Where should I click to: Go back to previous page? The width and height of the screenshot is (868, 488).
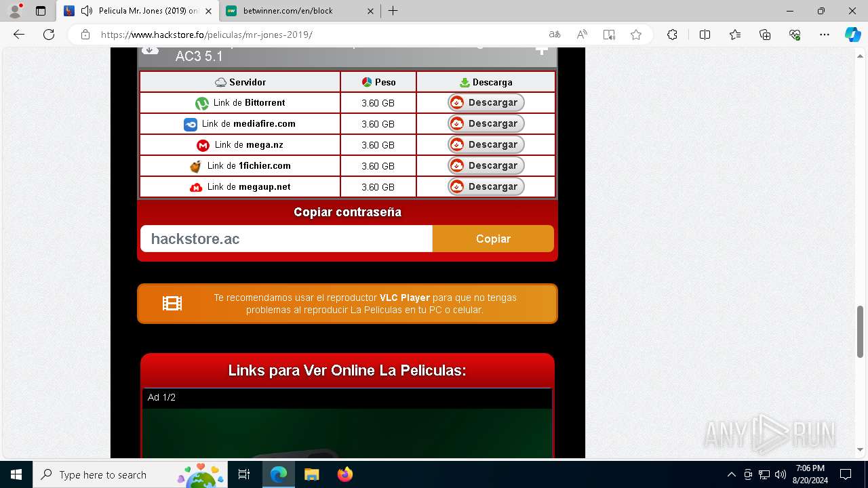[19, 35]
